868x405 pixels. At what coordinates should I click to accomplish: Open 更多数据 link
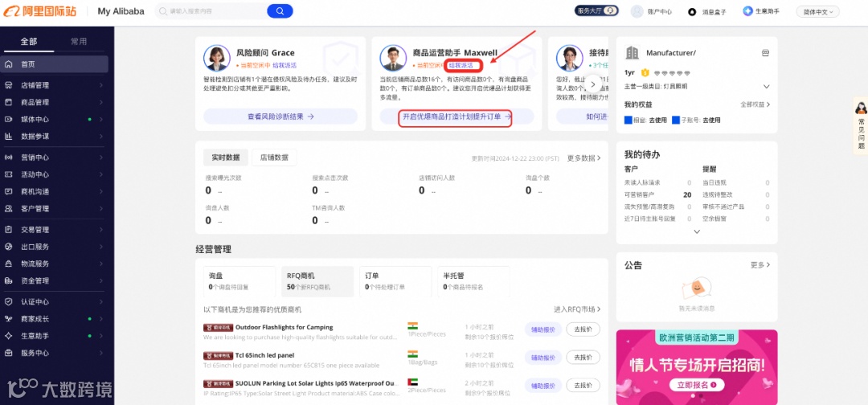(x=584, y=158)
